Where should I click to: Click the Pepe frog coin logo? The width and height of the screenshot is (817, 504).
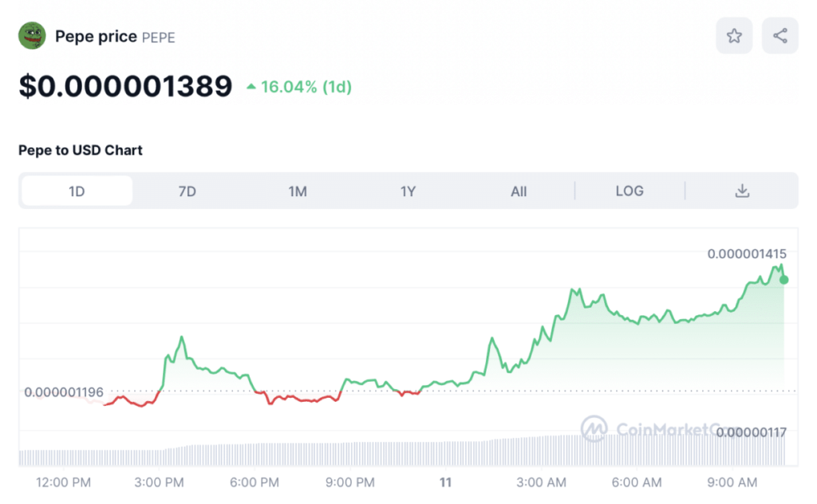(x=32, y=36)
